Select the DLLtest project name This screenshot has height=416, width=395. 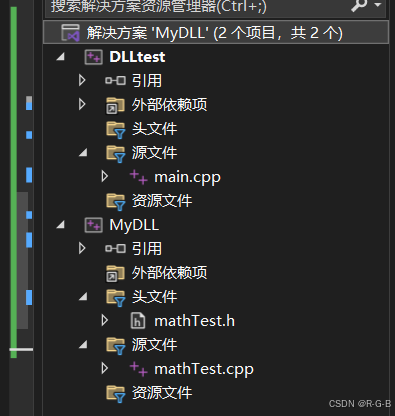(137, 57)
